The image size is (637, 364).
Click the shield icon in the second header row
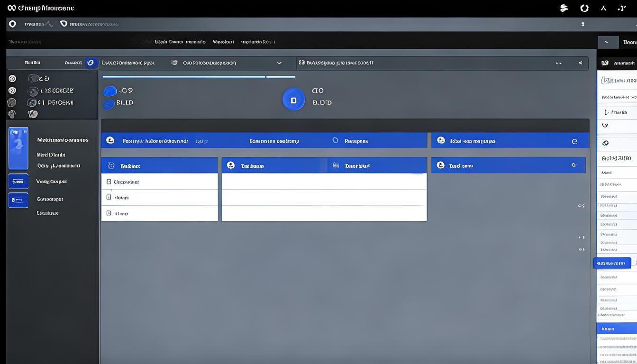click(64, 24)
